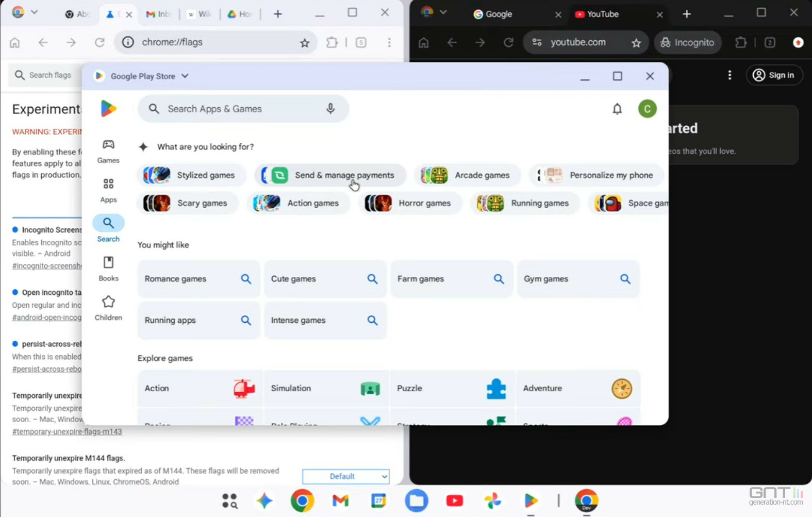
Task: Open Files app from the shelf
Action: point(417,501)
